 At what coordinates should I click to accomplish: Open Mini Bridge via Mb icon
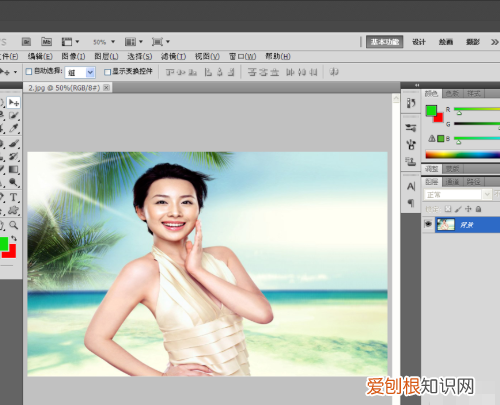coord(46,42)
